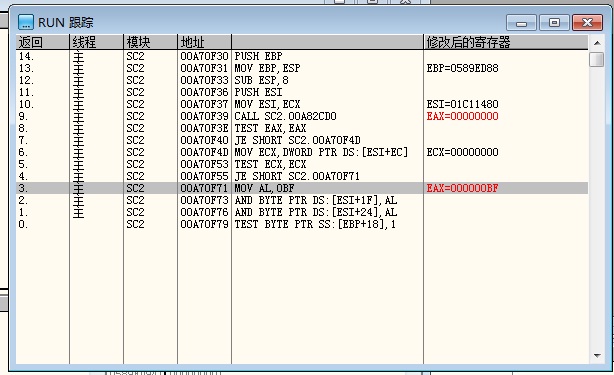Image resolution: width=614 pixels, height=375 pixels.
Task: Click the 地址 column header
Action: 205,42
